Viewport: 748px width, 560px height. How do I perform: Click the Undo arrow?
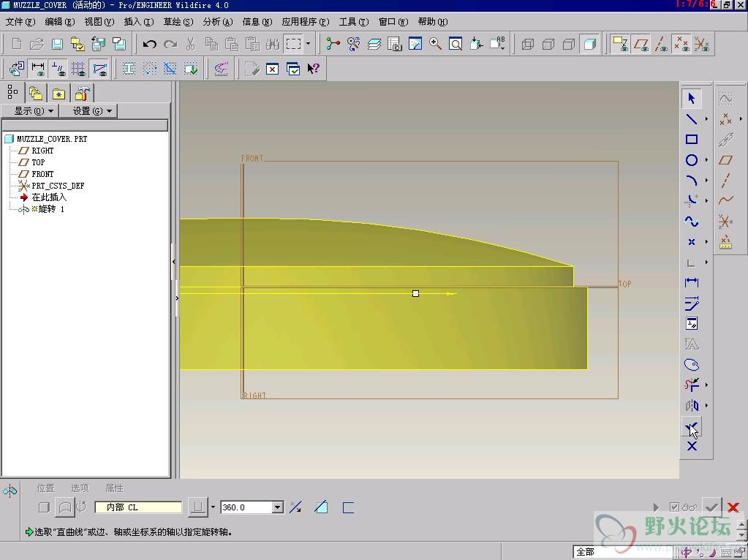(x=149, y=45)
